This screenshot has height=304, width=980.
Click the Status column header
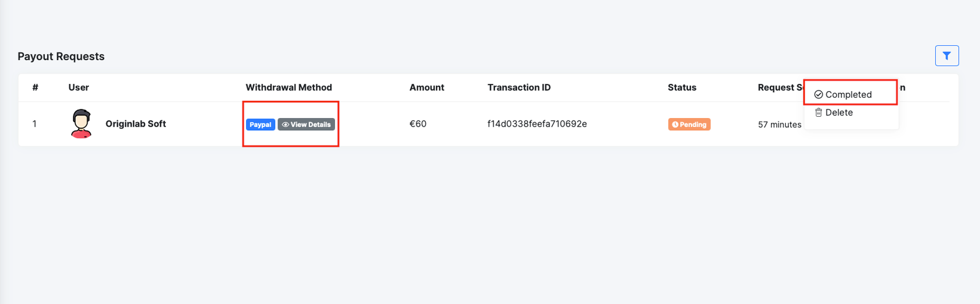(682, 87)
